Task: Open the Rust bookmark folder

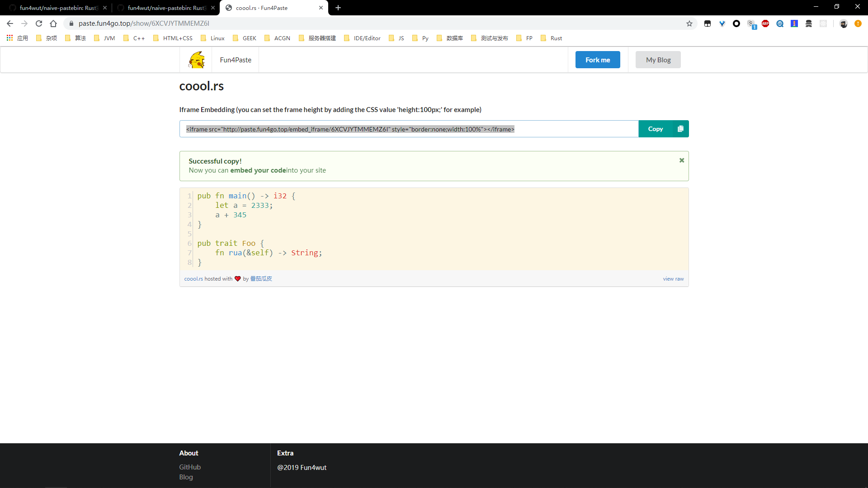Action: tap(551, 38)
